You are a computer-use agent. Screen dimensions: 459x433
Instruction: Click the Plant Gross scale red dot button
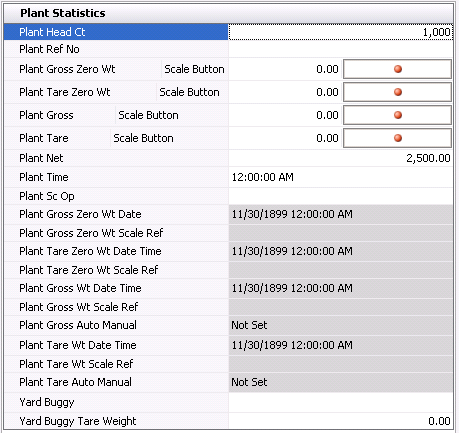click(x=397, y=115)
